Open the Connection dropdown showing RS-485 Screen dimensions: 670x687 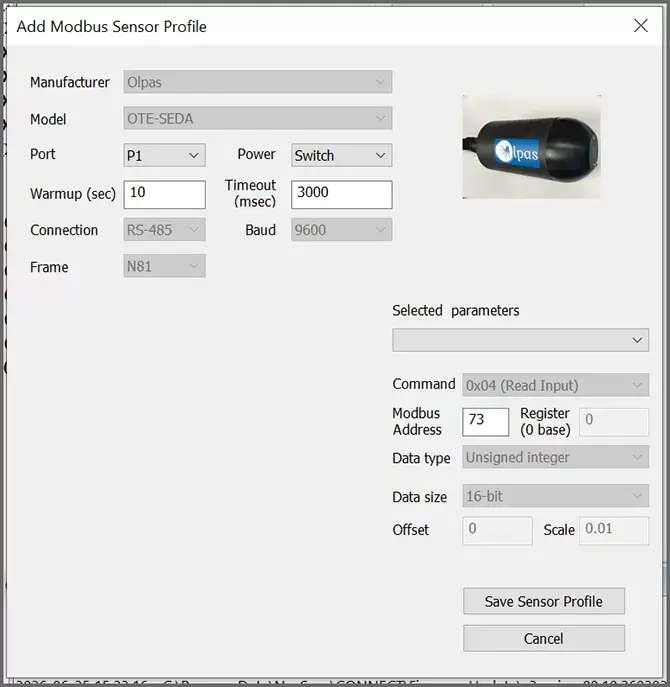point(164,230)
